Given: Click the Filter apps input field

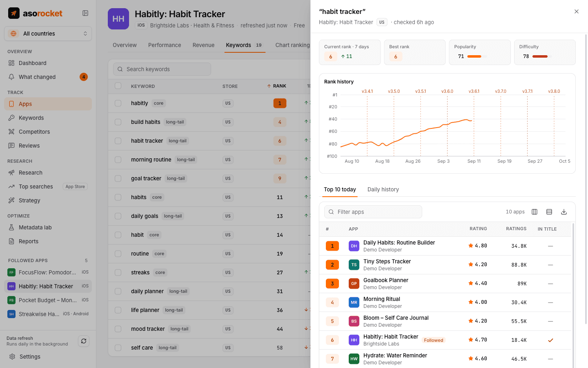Looking at the screenshot, I should 373,212.
